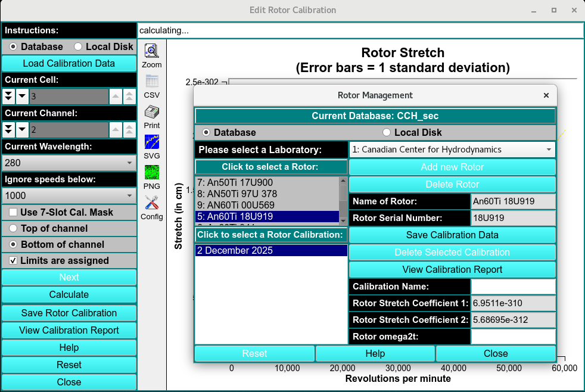Select Top of channel radio button

pyautogui.click(x=13, y=228)
